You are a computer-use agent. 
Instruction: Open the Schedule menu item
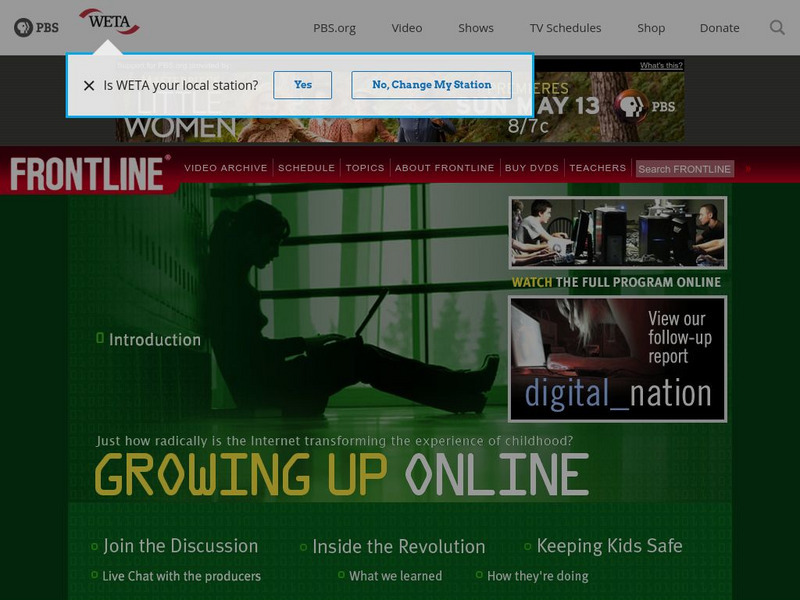pyautogui.click(x=306, y=168)
